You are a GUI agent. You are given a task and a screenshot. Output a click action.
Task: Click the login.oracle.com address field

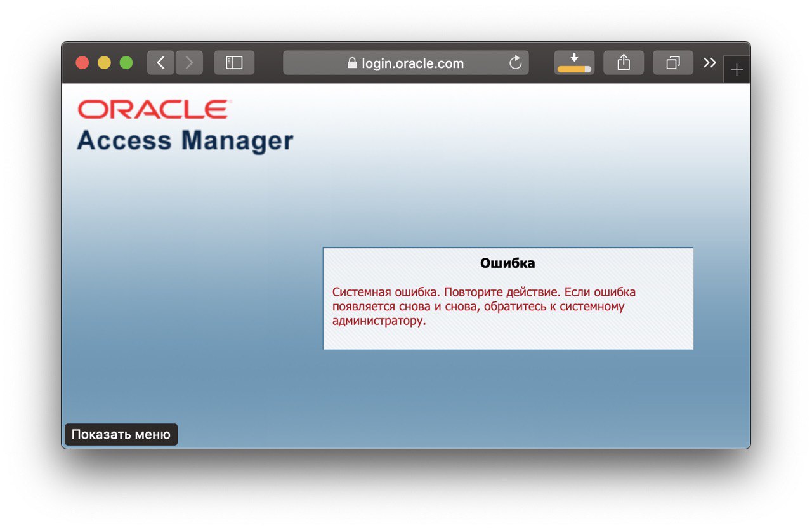406,63
